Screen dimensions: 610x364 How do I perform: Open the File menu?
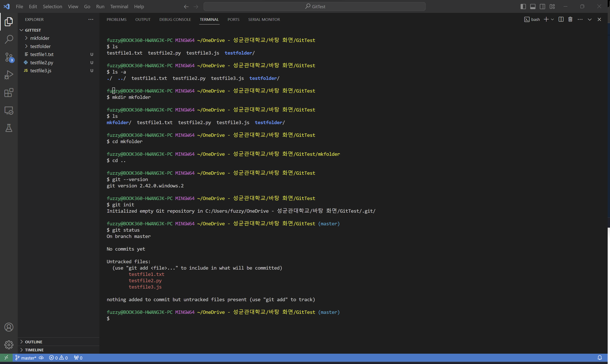(19, 7)
